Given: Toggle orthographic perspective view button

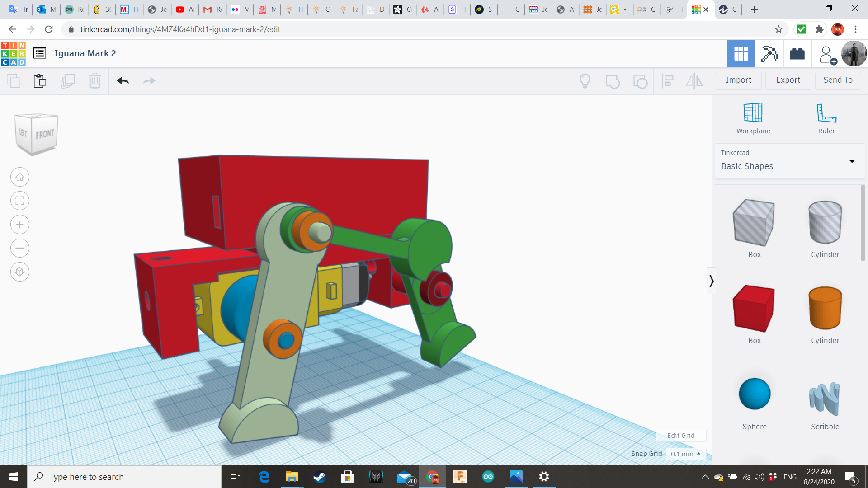Looking at the screenshot, I should click(x=20, y=272).
